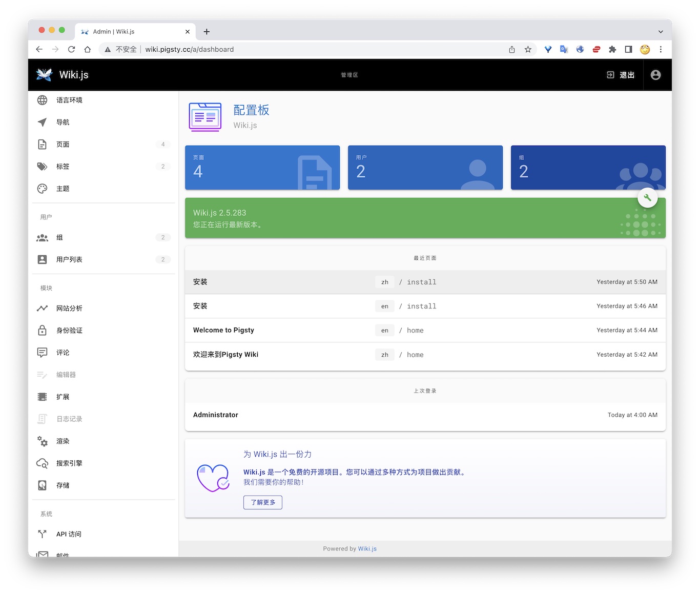Select the 存储 sidebar menu item
Screen dimensions: 700x594
tap(63, 485)
